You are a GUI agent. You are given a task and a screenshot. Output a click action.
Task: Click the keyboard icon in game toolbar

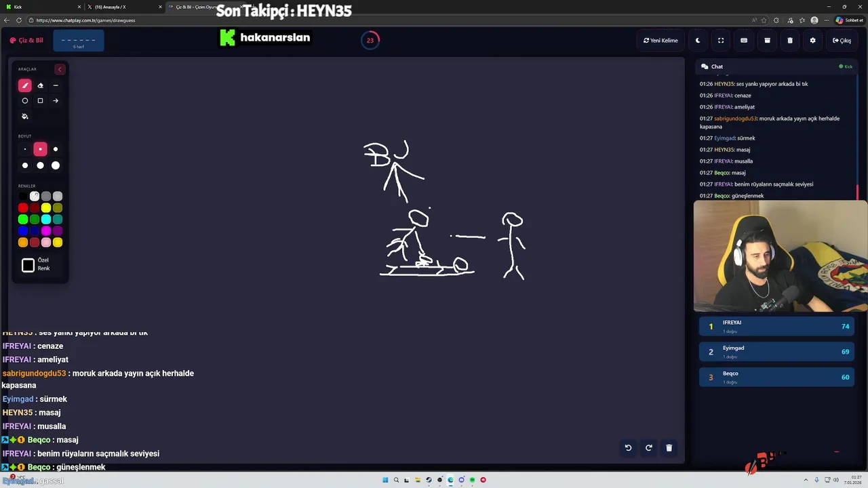point(744,41)
